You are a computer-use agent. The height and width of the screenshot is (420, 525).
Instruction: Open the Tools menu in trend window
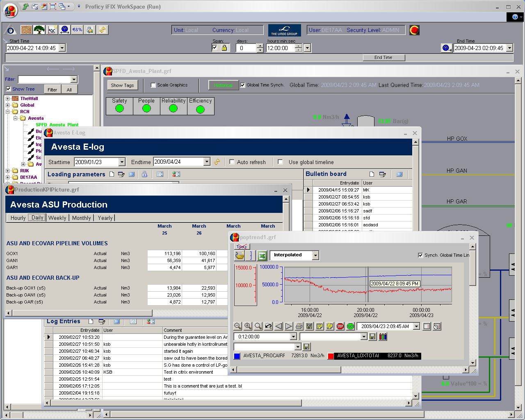click(x=242, y=247)
